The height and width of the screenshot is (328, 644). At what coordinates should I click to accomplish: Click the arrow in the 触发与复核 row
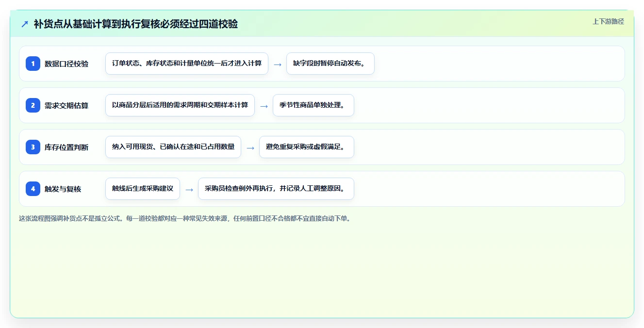tap(189, 189)
